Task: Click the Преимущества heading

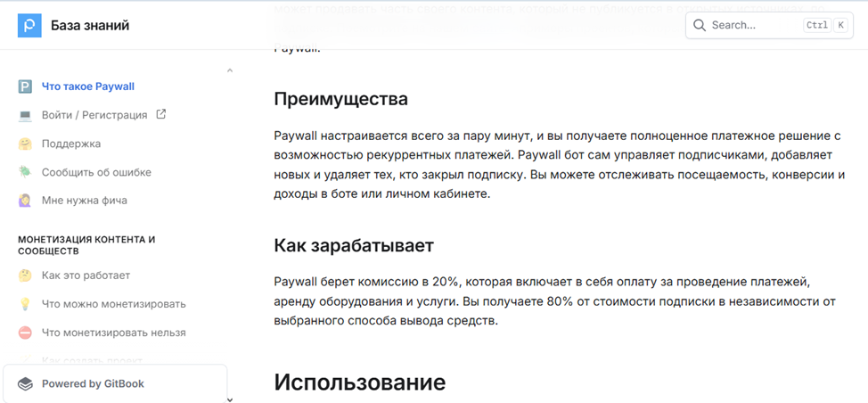Action: coord(341,100)
